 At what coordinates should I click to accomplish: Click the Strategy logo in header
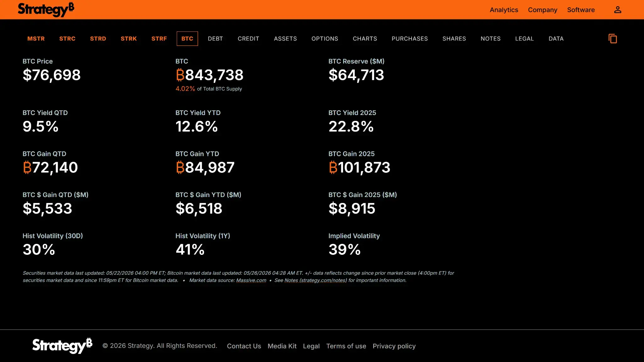click(x=46, y=9)
